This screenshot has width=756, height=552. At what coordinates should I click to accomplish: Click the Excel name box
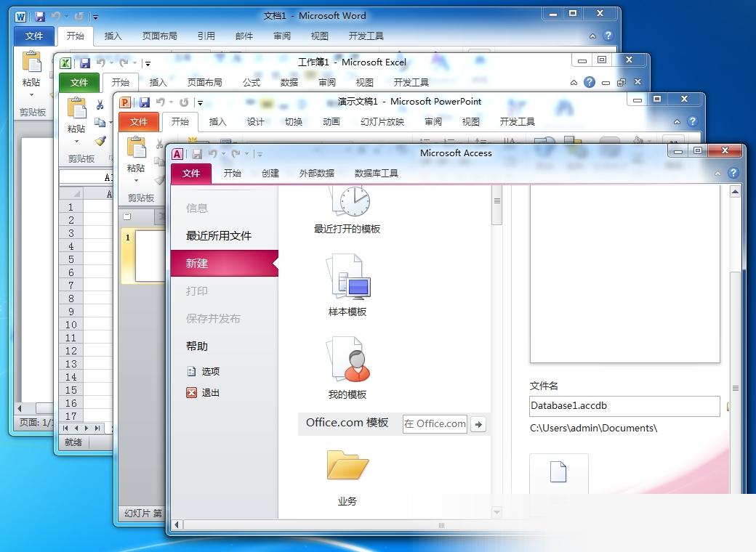coord(86,177)
